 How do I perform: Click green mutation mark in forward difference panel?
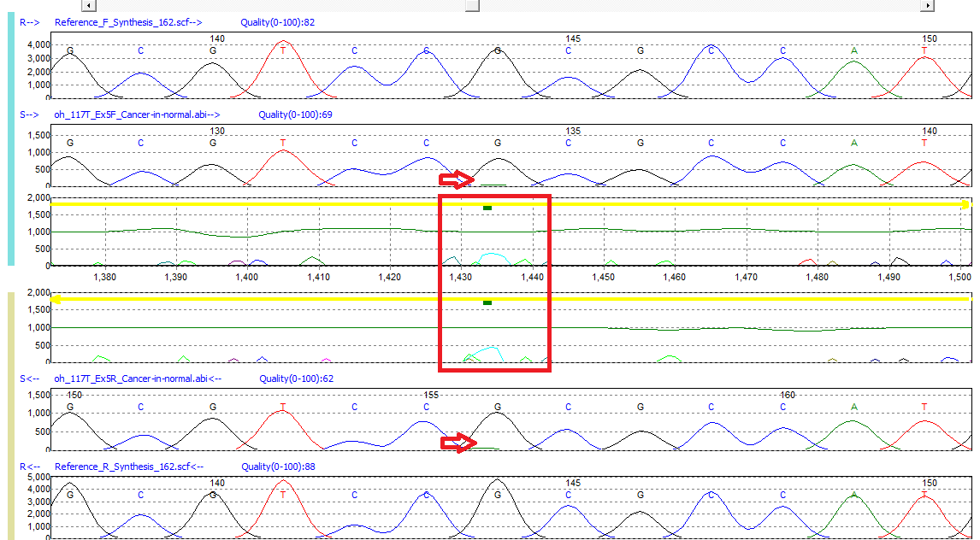(487, 208)
